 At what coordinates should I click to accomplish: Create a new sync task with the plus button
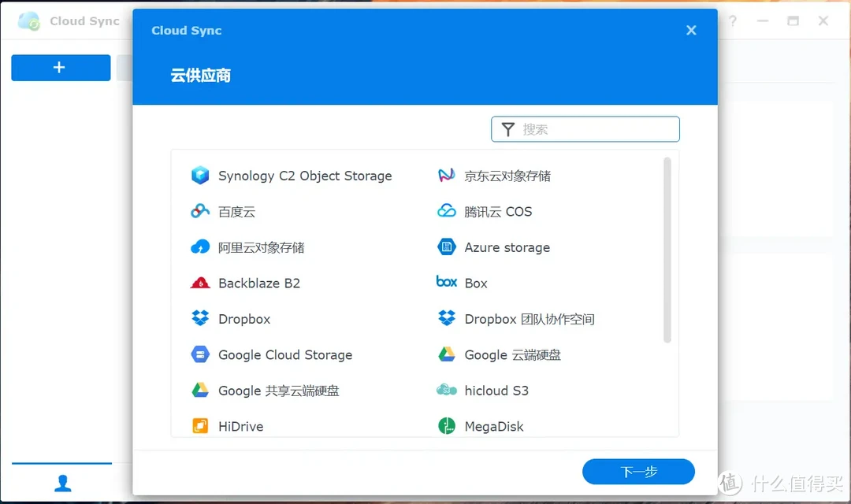click(x=60, y=68)
